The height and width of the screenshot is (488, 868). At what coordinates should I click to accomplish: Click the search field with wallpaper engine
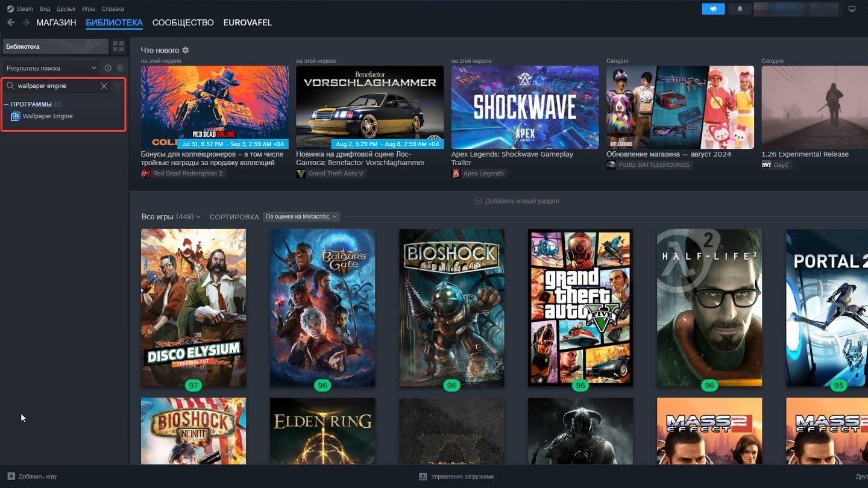coord(57,86)
